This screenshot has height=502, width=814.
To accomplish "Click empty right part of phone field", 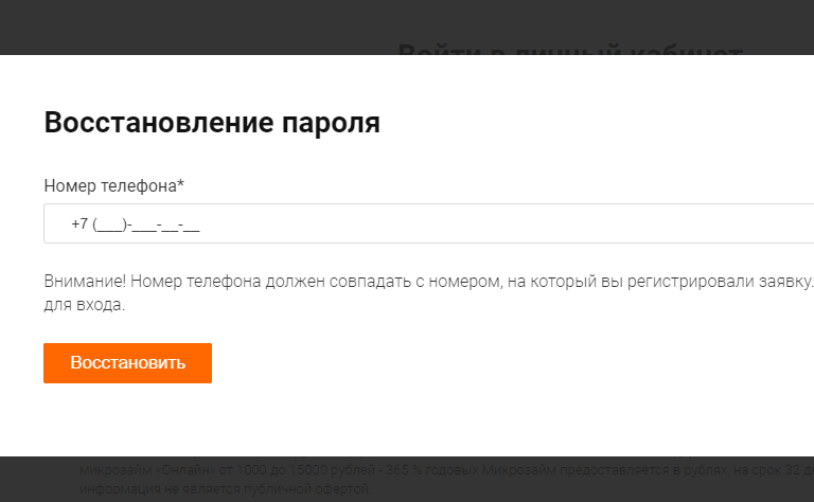I will pyautogui.click(x=519, y=223).
